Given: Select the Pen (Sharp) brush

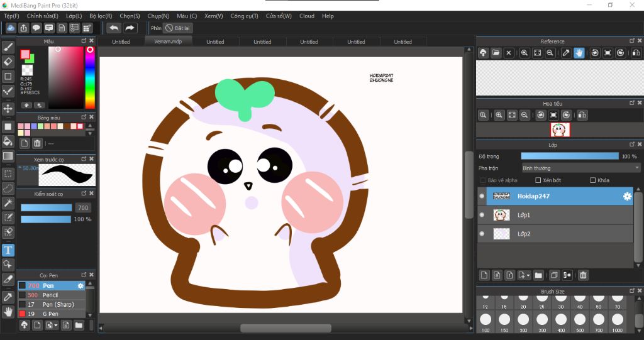Looking at the screenshot, I should [x=52, y=304].
